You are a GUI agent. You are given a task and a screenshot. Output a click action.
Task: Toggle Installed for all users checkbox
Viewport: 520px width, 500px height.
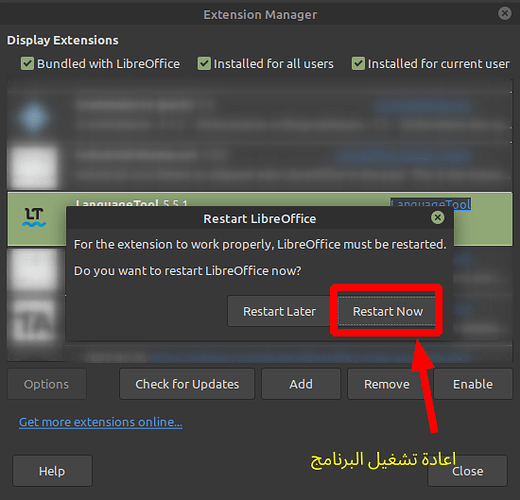[204, 63]
